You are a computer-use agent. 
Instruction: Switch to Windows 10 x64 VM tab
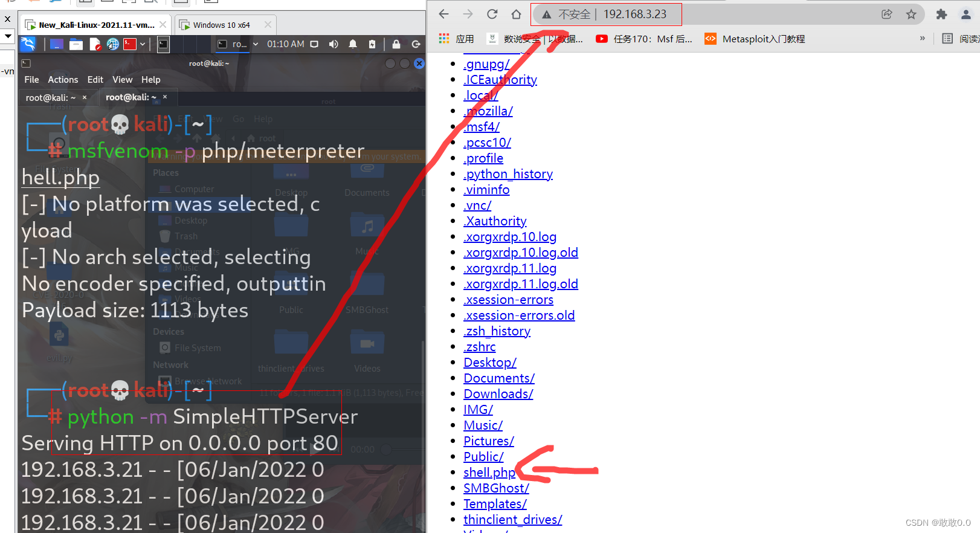221,25
